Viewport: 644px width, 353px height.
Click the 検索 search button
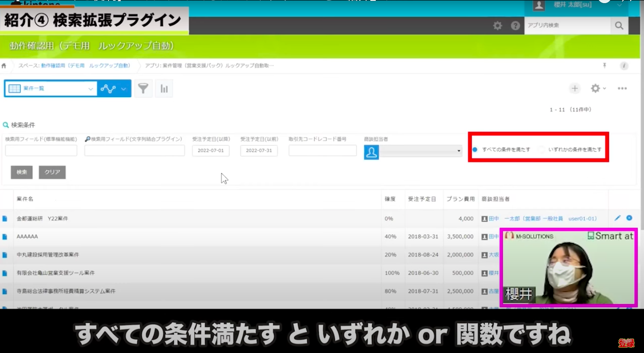pyautogui.click(x=22, y=172)
